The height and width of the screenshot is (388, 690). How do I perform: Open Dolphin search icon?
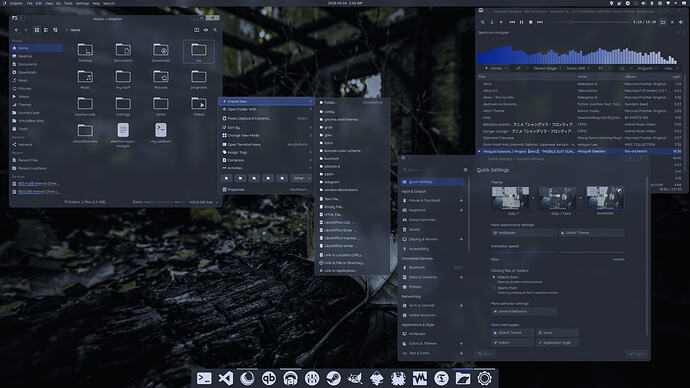[x=215, y=30]
